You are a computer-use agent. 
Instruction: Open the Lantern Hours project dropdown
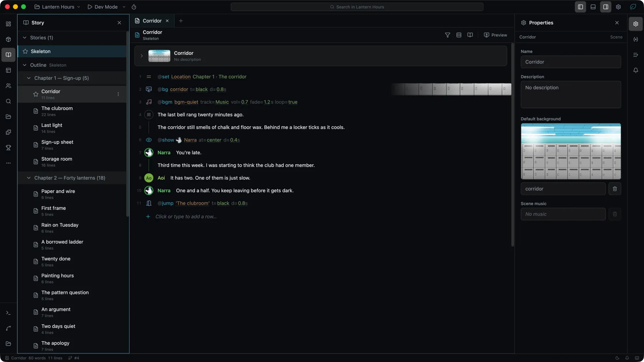(x=57, y=7)
